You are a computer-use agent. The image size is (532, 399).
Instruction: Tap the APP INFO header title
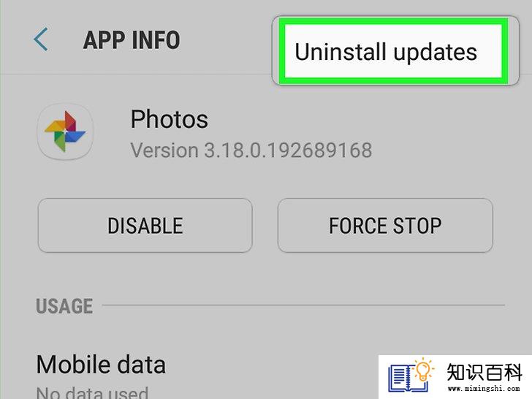[132, 40]
